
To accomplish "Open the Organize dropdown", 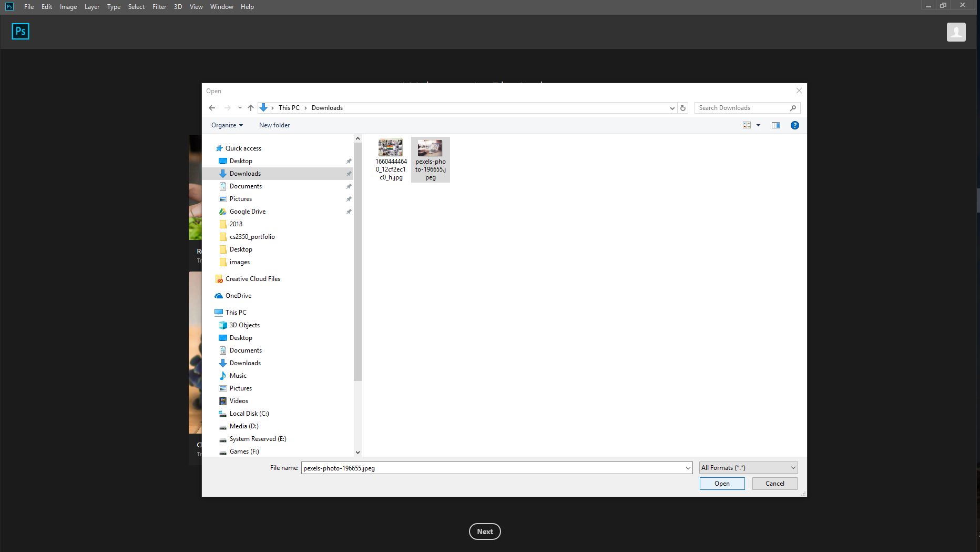I will [x=226, y=125].
